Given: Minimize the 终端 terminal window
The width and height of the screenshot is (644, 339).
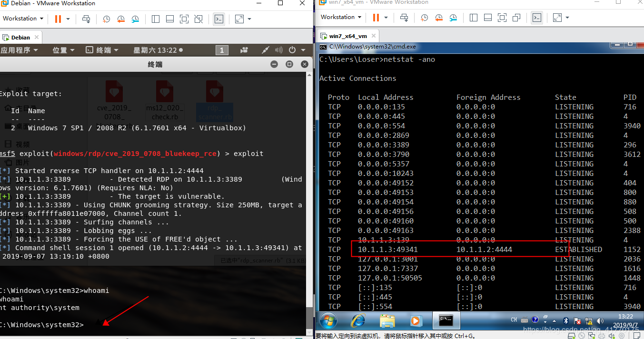Looking at the screenshot, I should [x=274, y=64].
